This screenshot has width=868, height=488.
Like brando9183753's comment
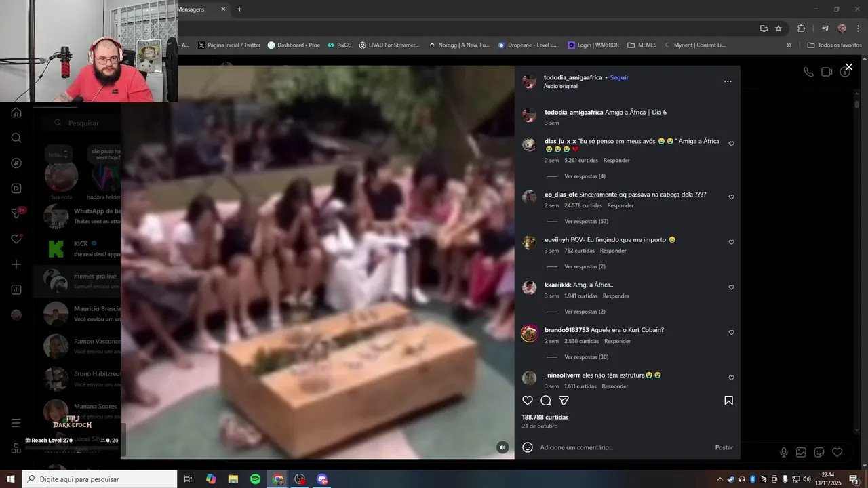(731, 333)
